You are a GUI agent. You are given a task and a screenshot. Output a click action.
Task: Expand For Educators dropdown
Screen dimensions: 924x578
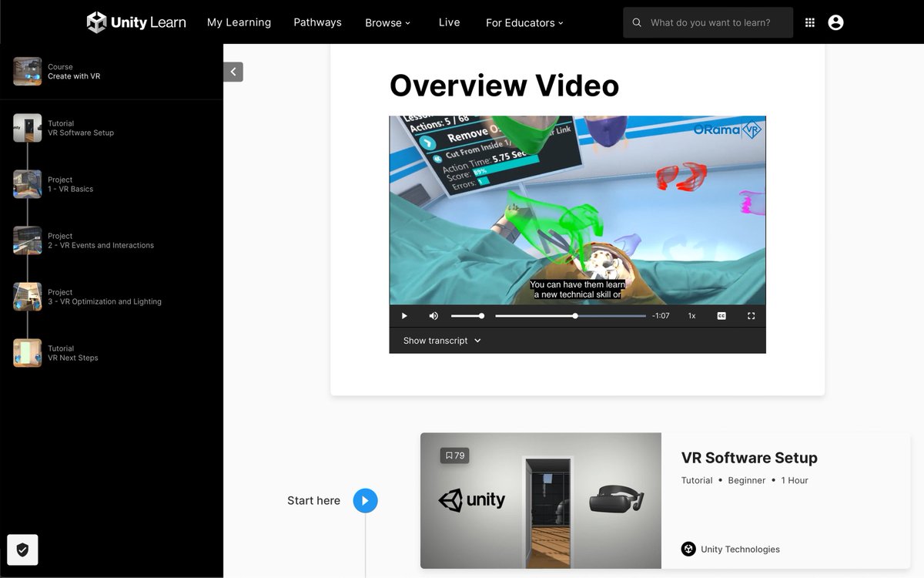[524, 23]
